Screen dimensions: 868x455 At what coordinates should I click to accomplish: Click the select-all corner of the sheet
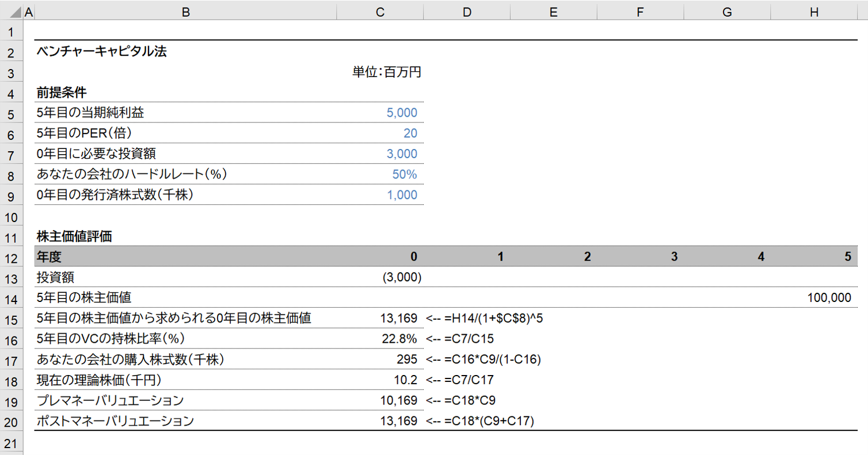(11, 10)
